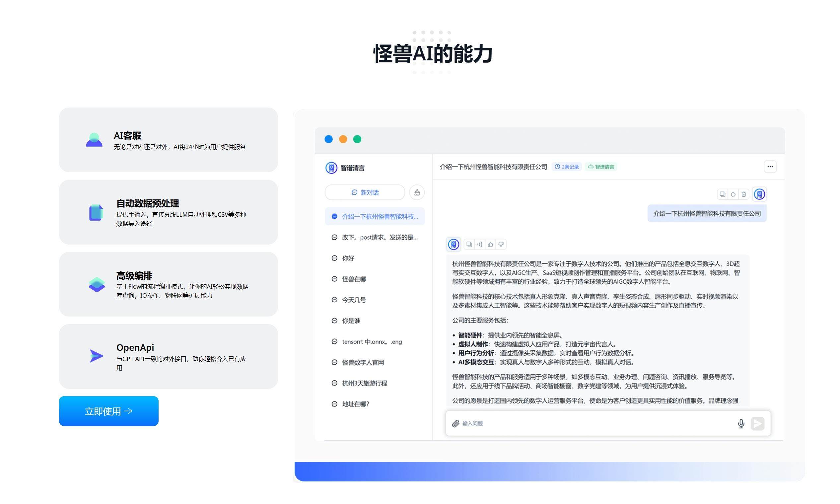Regenerate using the refresh icon above user message
Screen dimensions: 840x504
pyautogui.click(x=733, y=194)
